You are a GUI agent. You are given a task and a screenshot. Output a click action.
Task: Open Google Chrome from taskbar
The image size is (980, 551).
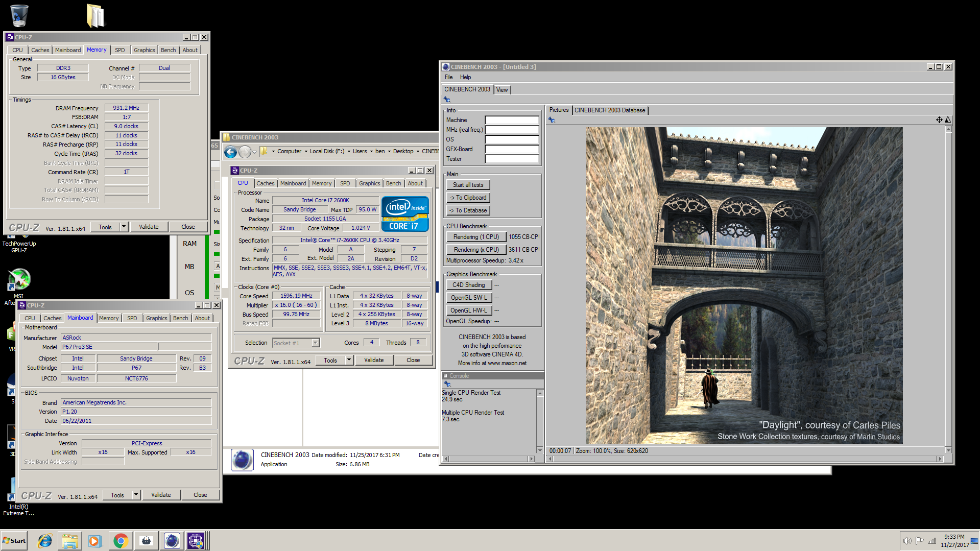pos(121,541)
